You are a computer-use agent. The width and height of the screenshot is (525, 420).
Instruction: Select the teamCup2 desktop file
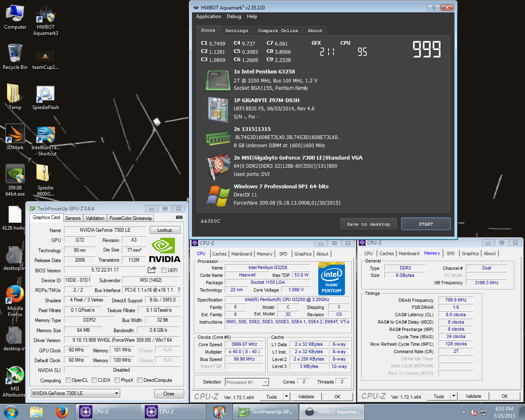coord(45,59)
